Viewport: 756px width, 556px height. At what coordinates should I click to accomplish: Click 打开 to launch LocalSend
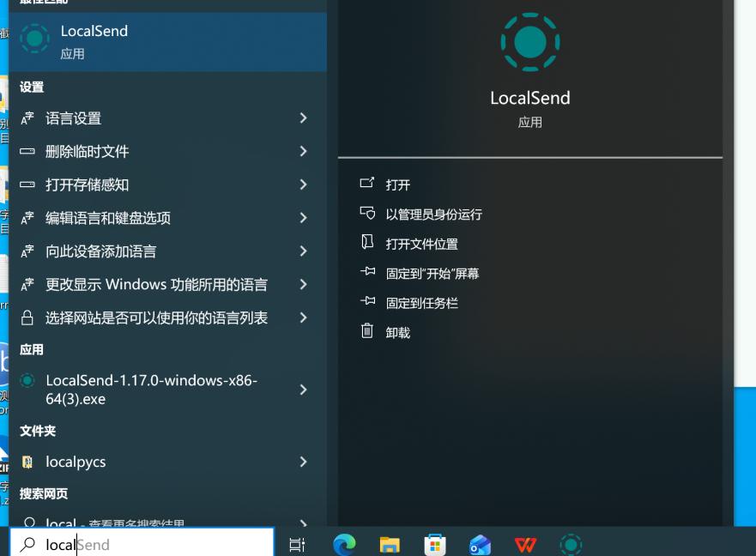point(398,185)
